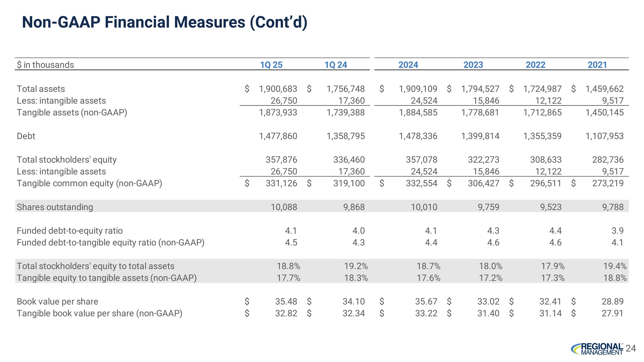Click the 2021 column header
This screenshot has height=362, width=644.
(597, 65)
